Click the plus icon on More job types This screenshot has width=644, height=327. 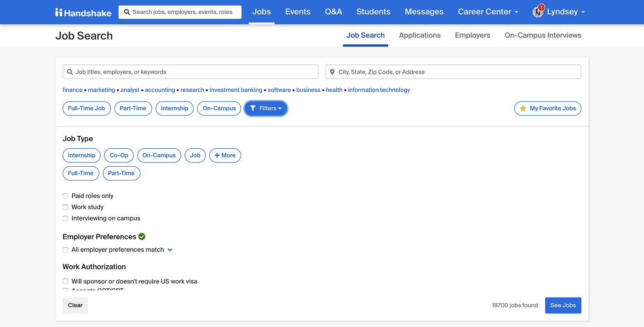[x=216, y=155]
